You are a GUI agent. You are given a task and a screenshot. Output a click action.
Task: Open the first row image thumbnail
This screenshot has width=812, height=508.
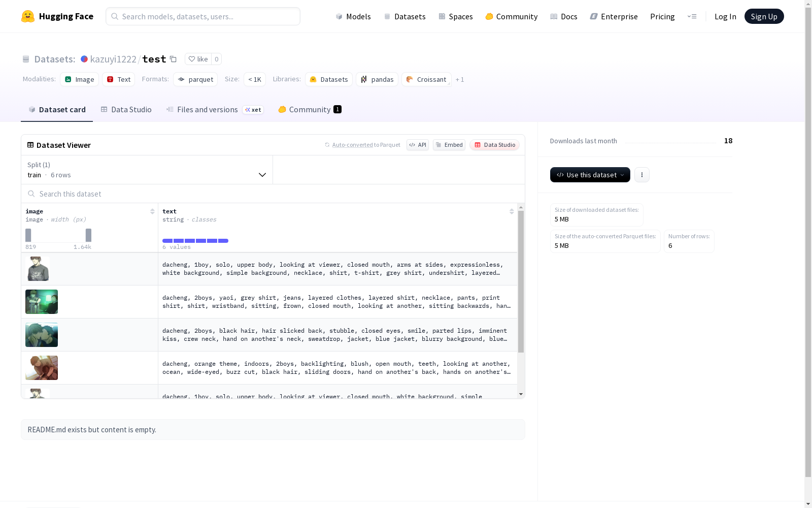38,269
